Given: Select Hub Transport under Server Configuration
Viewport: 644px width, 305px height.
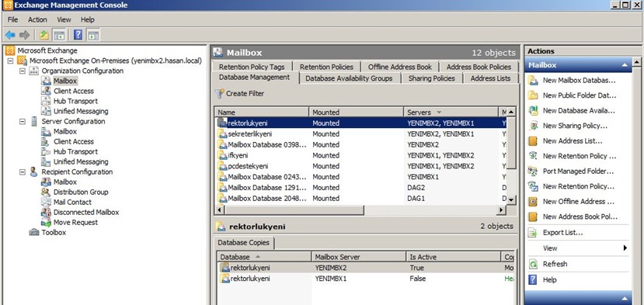Looking at the screenshot, I should point(75,152).
